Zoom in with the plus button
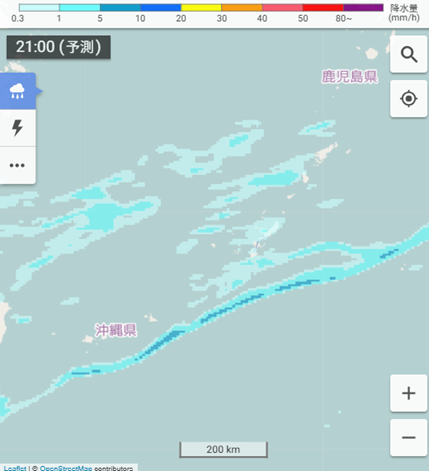Viewport: 429px width, 471px height. click(409, 393)
